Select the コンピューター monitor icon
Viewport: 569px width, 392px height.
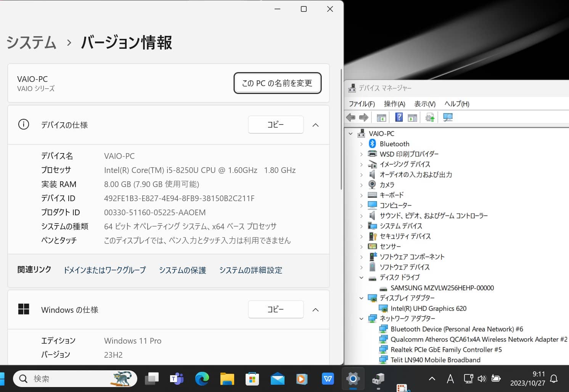(372, 205)
